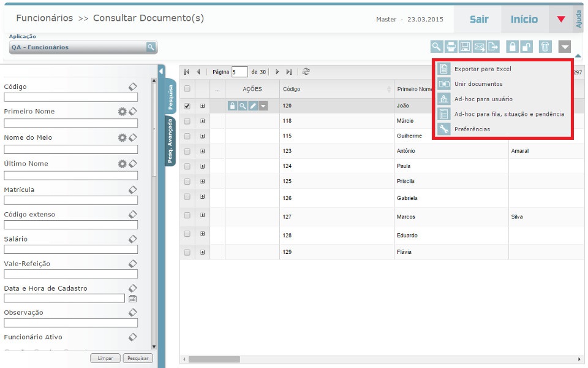Viewport: 588px width, 368px height.
Task: Choose Exportar para Excel from the menu
Action: (482, 69)
